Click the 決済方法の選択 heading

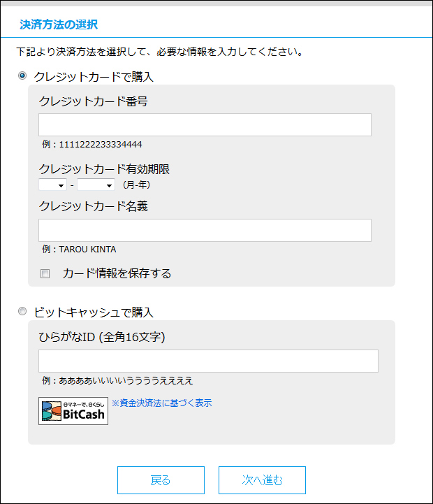(59, 24)
